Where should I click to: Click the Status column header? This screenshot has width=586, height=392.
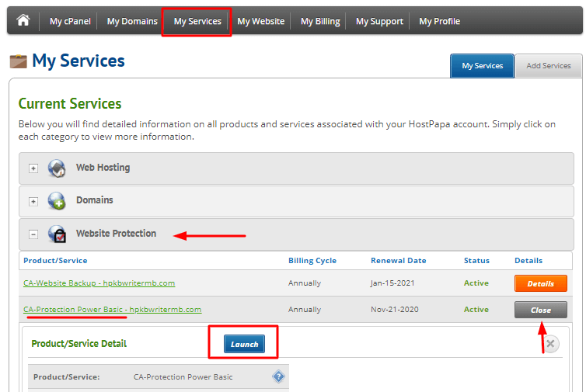coord(476,261)
